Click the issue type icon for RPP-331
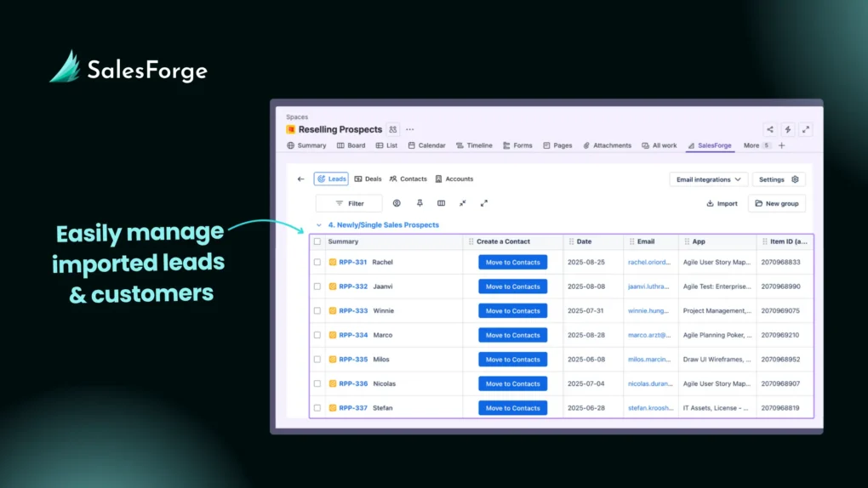The image size is (868, 488). (333, 262)
